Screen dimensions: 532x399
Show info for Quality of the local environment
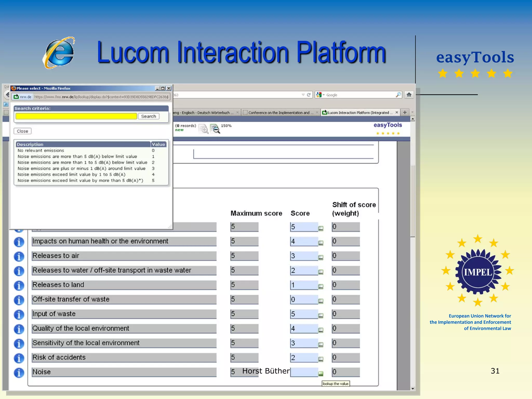click(x=19, y=329)
